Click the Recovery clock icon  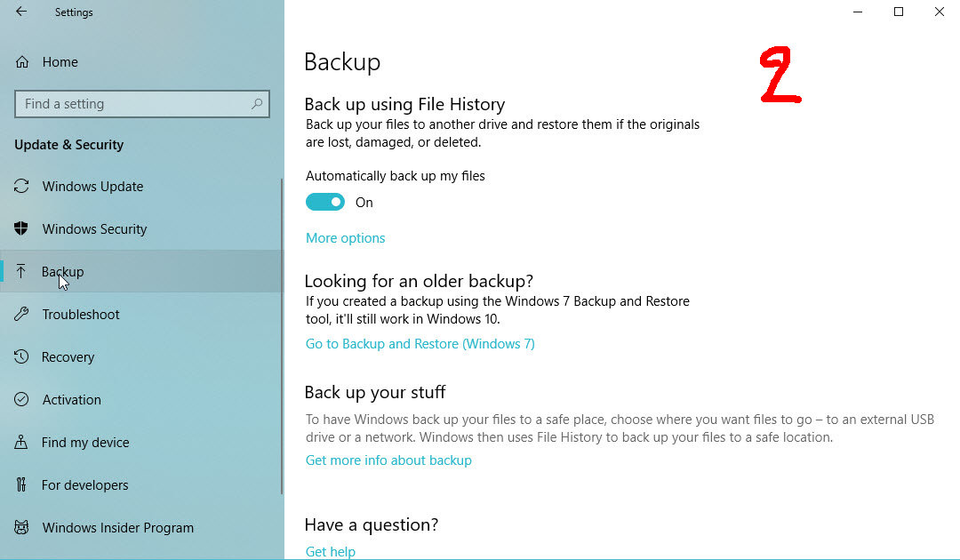(22, 357)
